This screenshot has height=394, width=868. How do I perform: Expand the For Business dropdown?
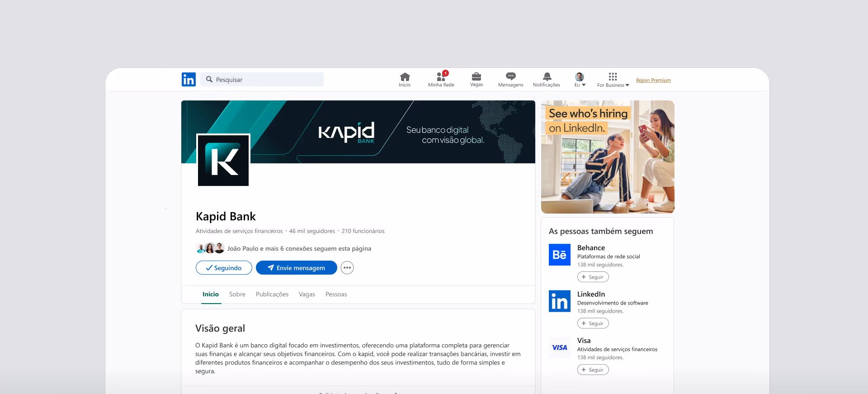pos(613,80)
